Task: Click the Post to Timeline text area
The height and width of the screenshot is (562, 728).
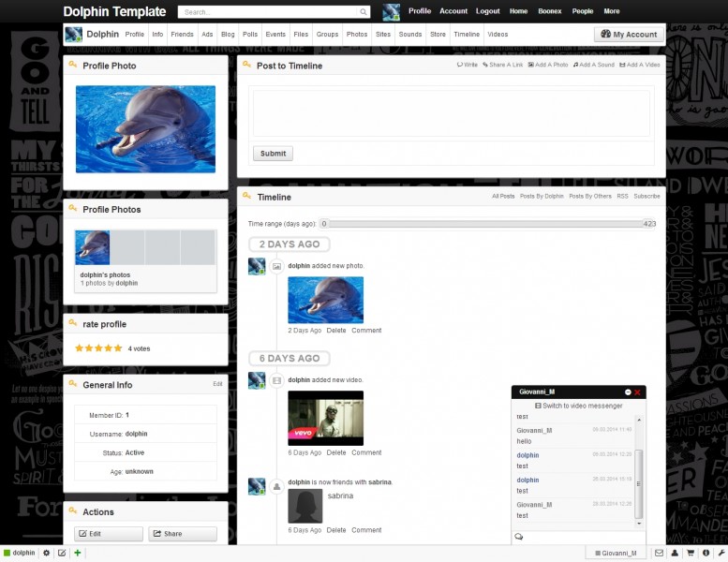Action: 451,113
